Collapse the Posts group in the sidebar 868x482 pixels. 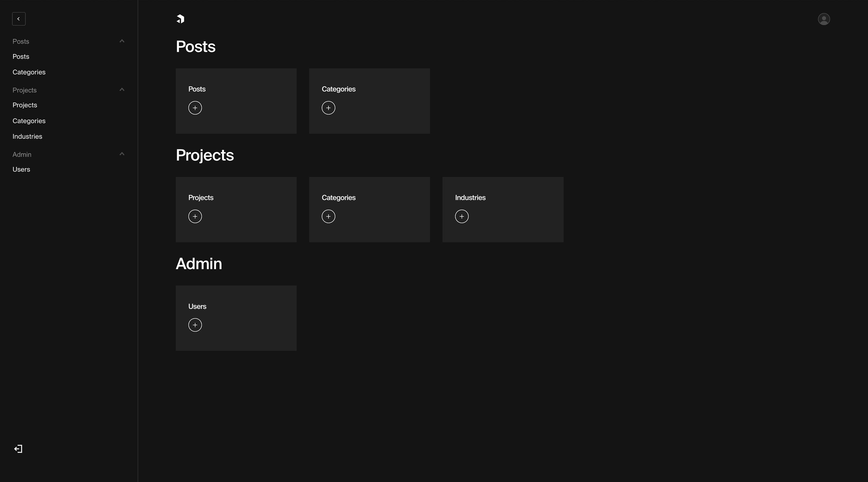pos(122,41)
